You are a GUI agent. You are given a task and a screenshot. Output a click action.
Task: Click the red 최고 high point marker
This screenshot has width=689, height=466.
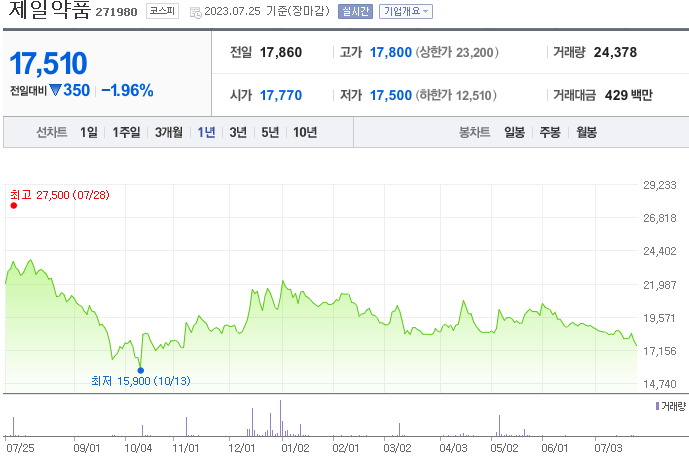[14, 206]
